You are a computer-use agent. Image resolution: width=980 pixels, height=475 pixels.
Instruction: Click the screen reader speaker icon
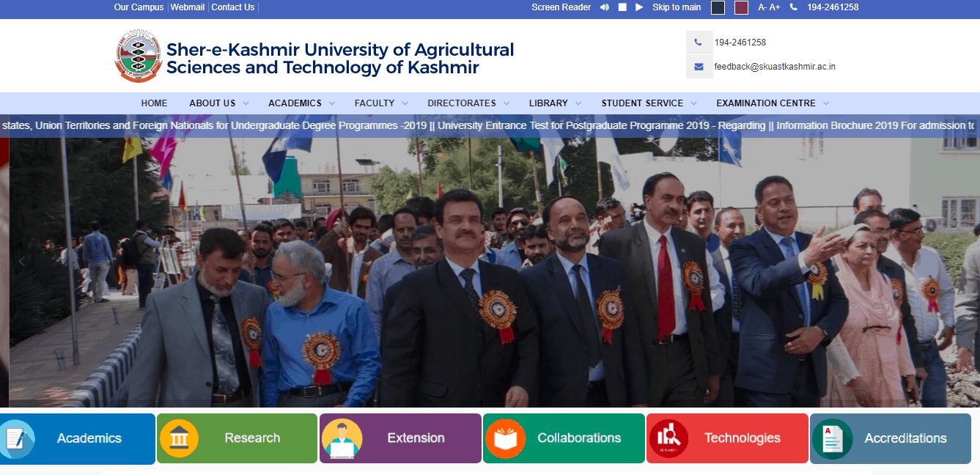605,7
